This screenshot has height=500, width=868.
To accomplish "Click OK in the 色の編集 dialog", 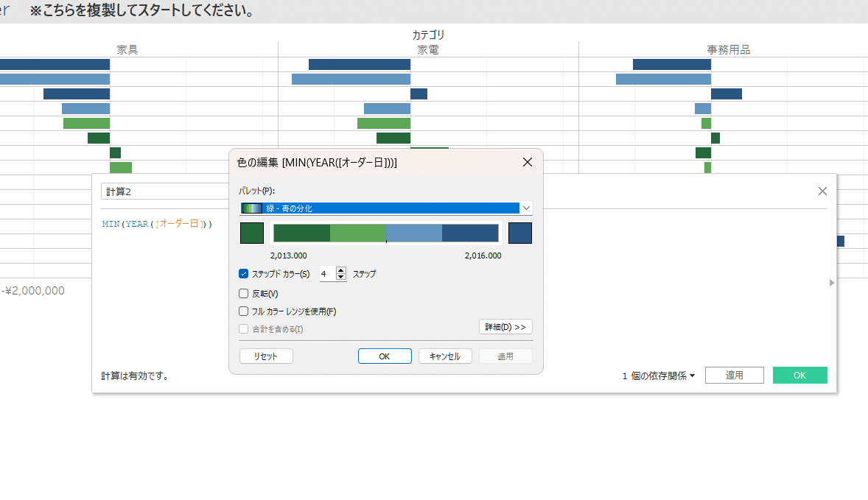I will tap(384, 355).
